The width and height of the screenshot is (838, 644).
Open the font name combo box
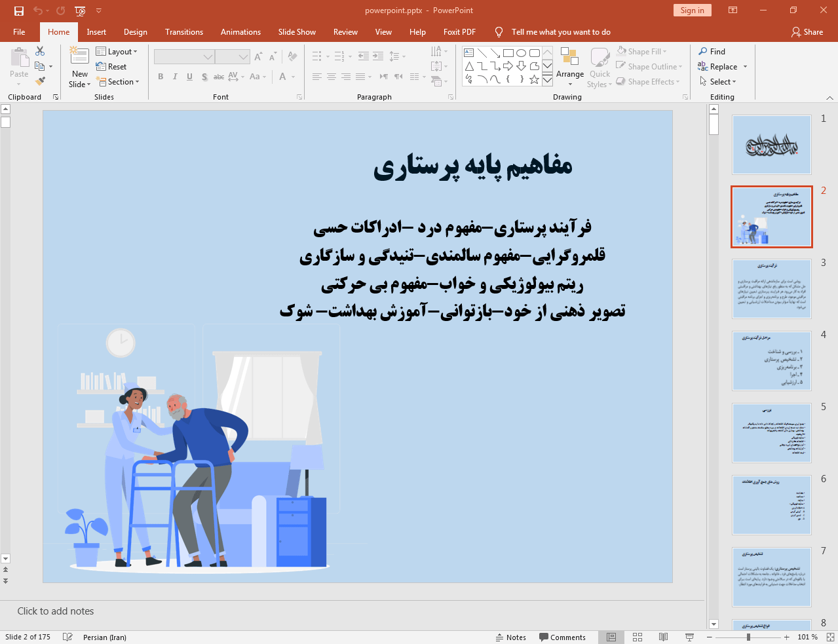184,57
